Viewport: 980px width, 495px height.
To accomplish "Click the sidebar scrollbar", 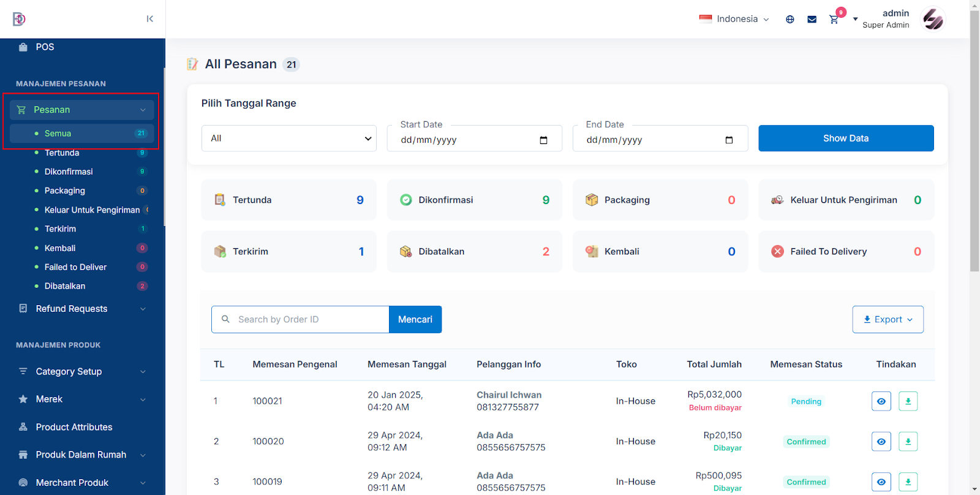I will pyautogui.click(x=164, y=147).
